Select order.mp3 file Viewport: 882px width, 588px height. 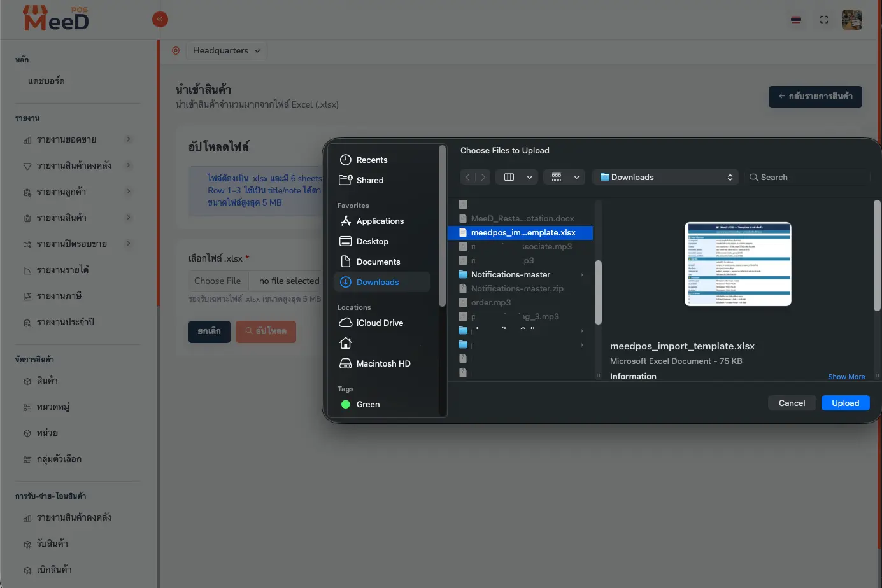tap(520, 303)
